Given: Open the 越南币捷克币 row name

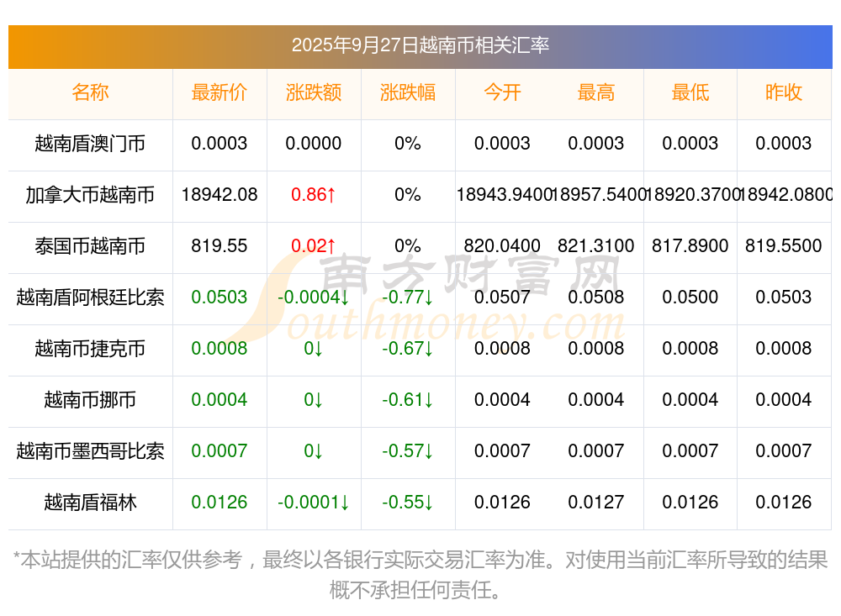Looking at the screenshot, I should coord(90,349).
